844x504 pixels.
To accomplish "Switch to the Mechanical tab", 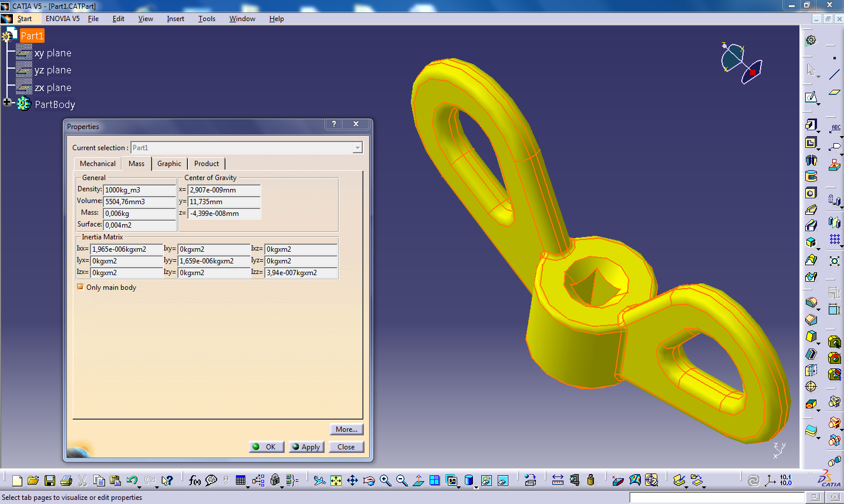I will (97, 164).
